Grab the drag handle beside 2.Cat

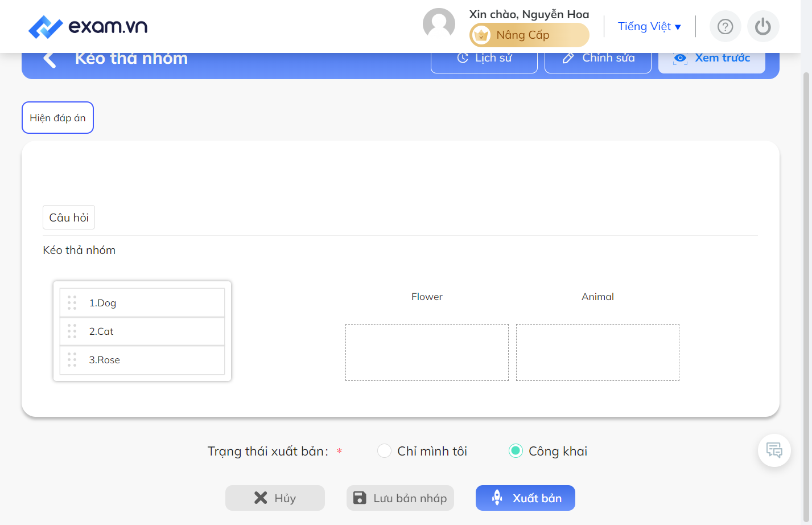click(x=72, y=331)
